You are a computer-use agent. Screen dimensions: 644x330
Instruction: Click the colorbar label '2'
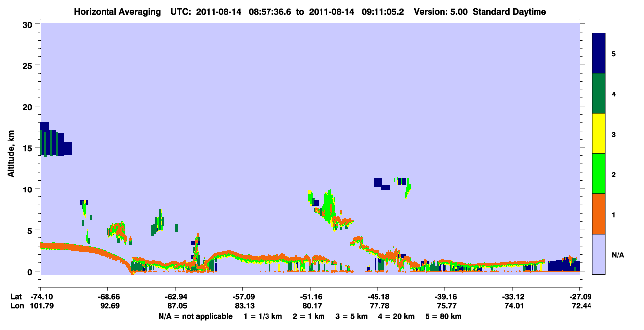point(614,175)
